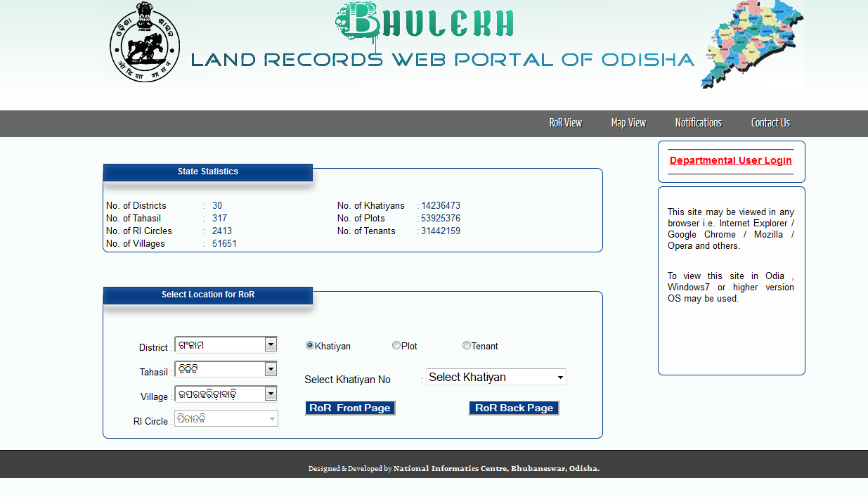
Task: Click the No. of Districts value 30
Action: coord(217,206)
